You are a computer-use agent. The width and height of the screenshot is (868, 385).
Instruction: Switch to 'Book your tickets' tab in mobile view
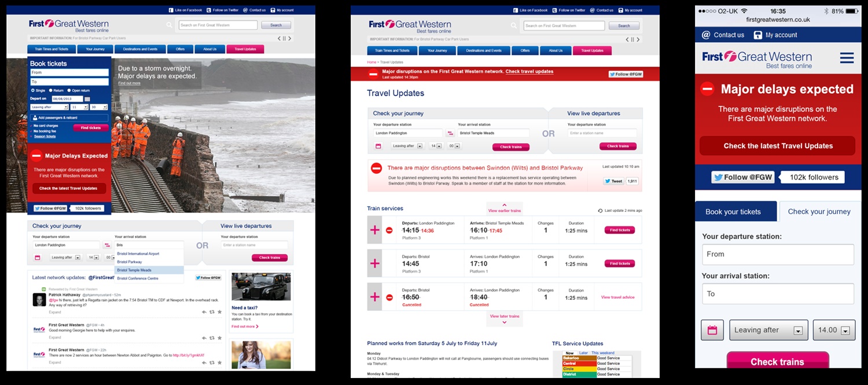(x=736, y=211)
